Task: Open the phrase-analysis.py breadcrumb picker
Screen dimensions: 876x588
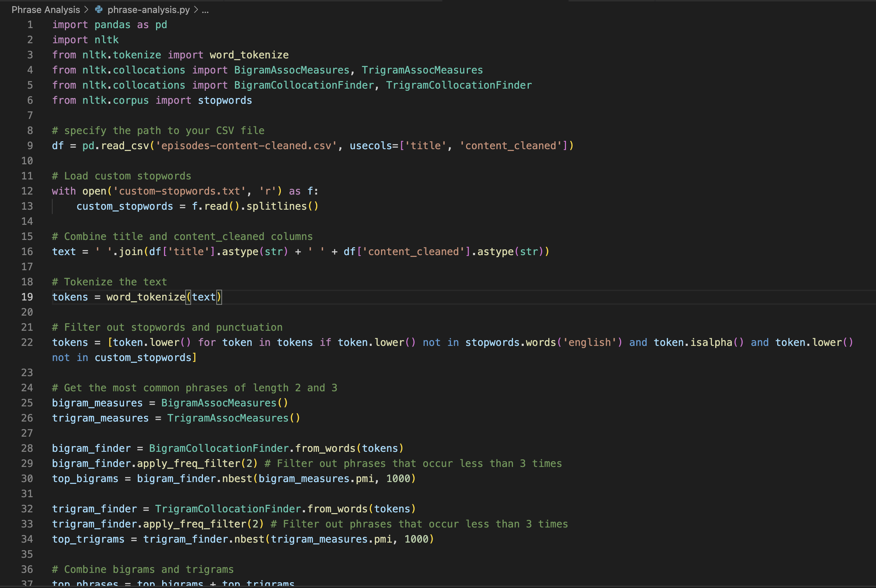Action: pyautogui.click(x=148, y=9)
